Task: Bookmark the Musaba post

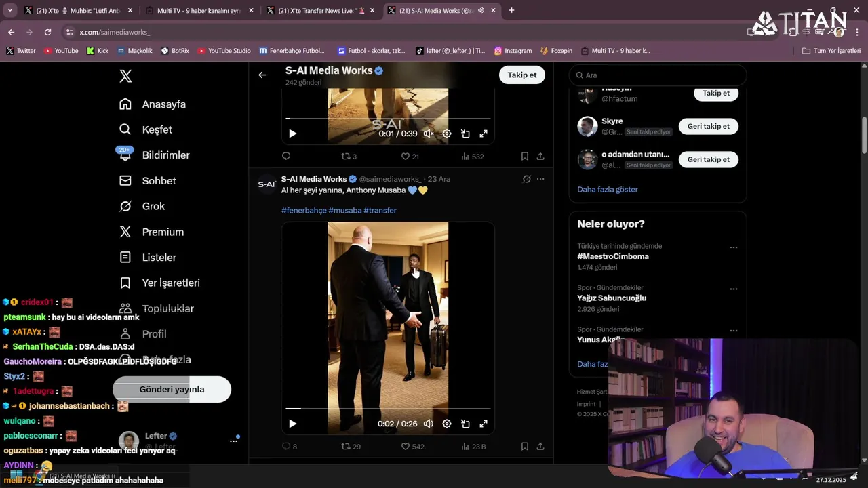Action: coord(525,447)
